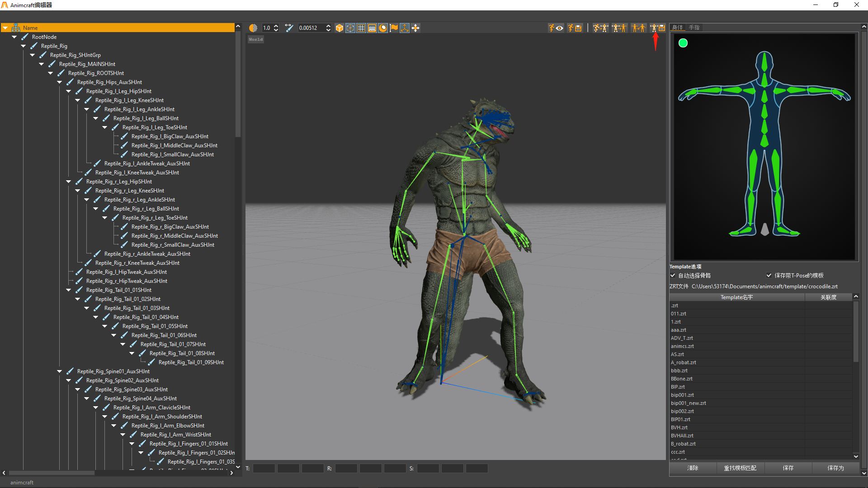Screen dimensions: 868x488
Task: Select the 身体 tab
Action: coord(677,28)
